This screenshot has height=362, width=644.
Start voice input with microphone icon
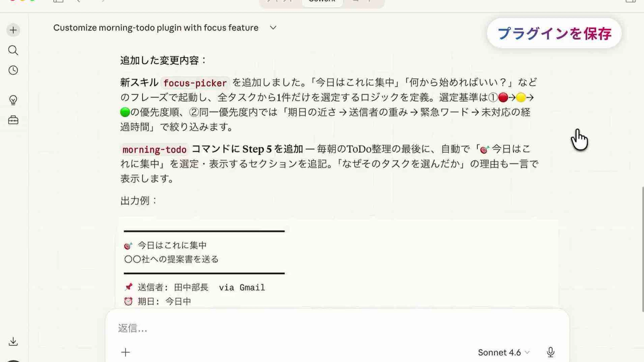pyautogui.click(x=550, y=352)
